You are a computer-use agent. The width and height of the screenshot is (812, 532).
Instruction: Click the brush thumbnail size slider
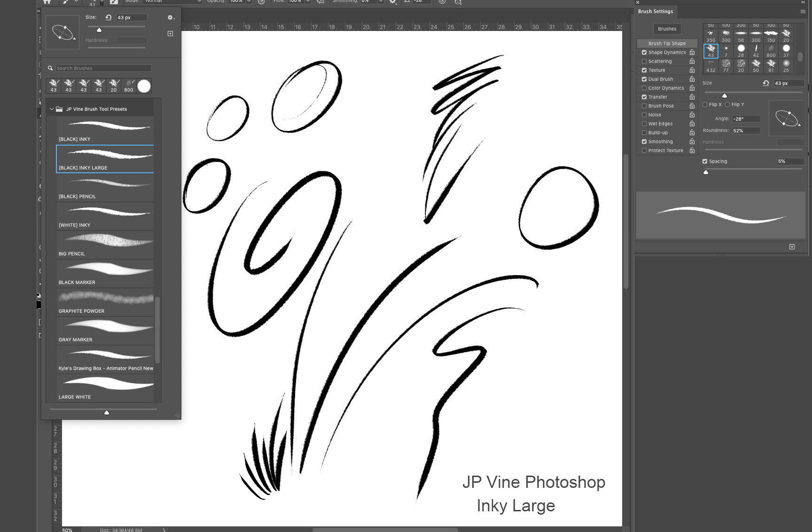(107, 412)
